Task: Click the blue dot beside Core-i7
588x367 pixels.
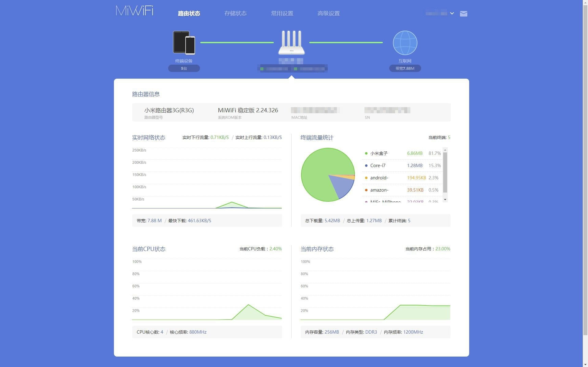Action: click(366, 166)
